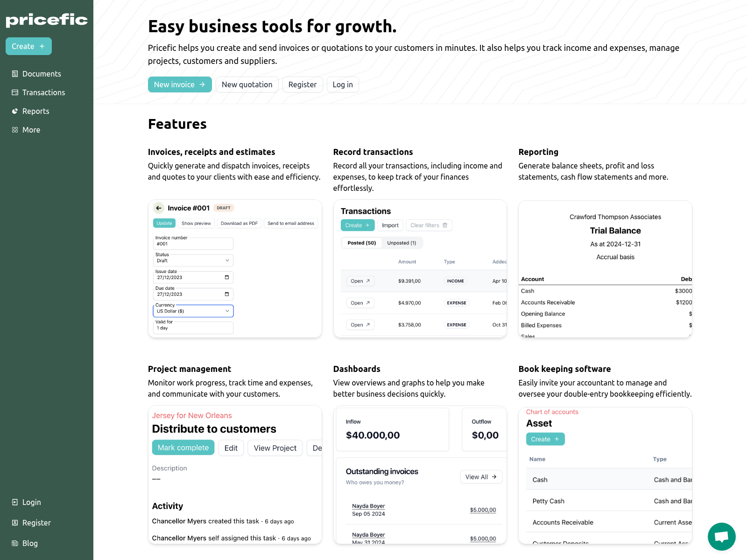Mark the Distribute to customers task complete
The image size is (747, 560).
[x=183, y=447]
